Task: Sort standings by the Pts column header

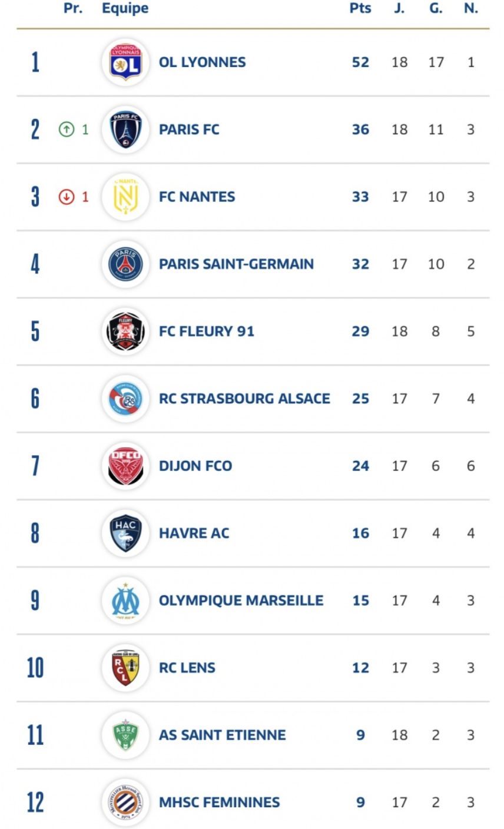Action: click(360, 8)
